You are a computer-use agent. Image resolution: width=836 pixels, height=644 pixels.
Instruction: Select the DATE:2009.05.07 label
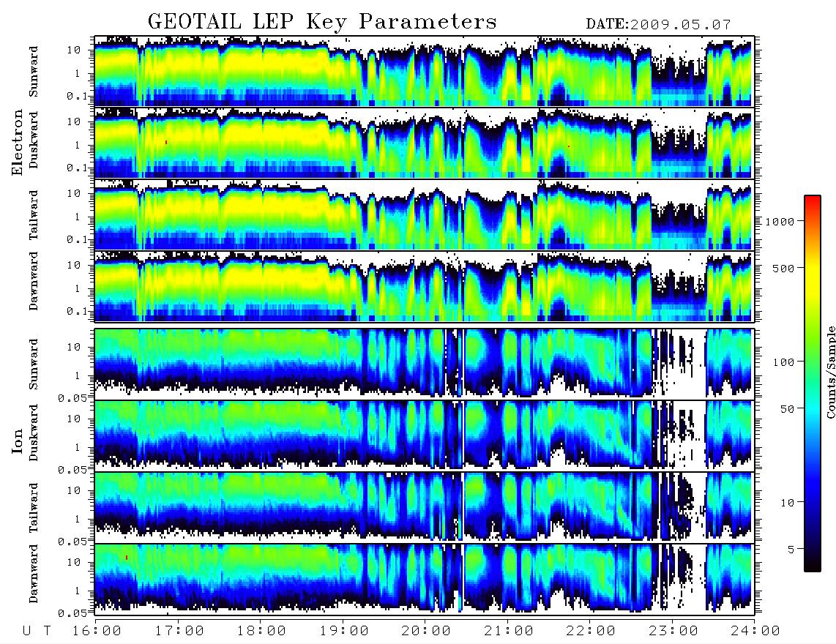(658, 25)
